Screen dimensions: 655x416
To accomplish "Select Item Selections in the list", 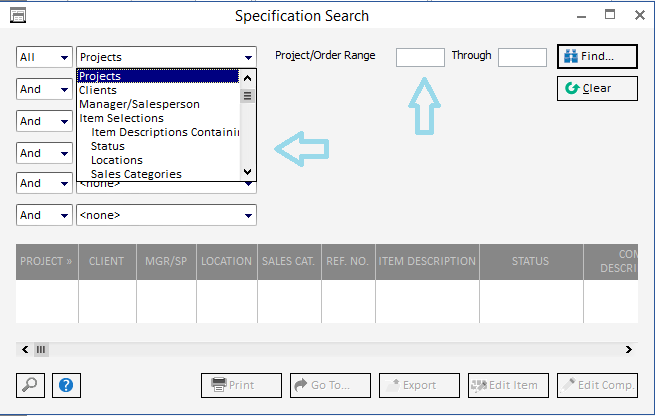I will pyautogui.click(x=158, y=118).
